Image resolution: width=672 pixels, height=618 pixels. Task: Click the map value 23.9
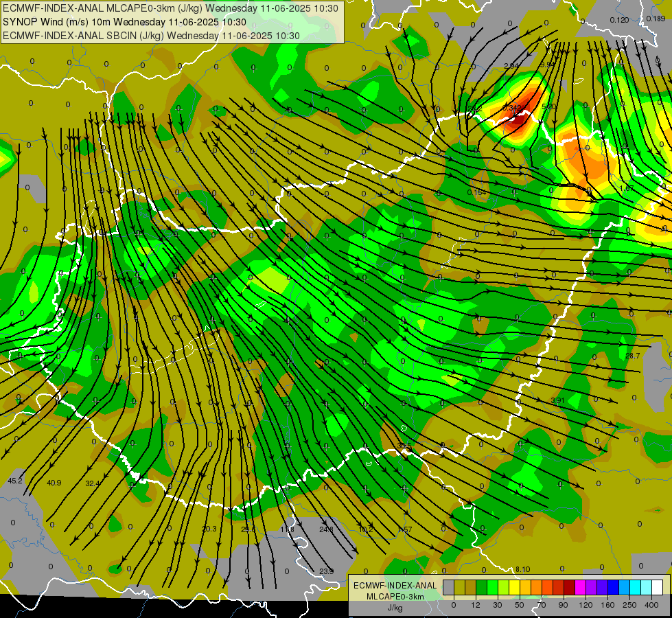[327, 571]
